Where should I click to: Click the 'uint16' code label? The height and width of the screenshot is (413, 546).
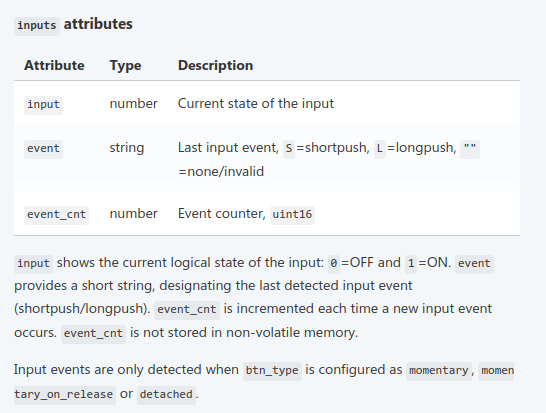[292, 215]
